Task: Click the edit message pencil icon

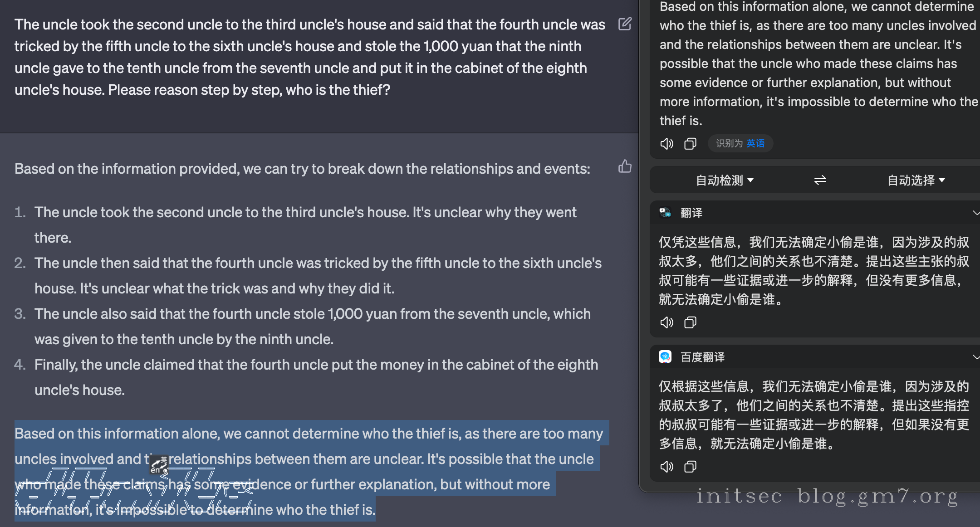Action: click(625, 24)
